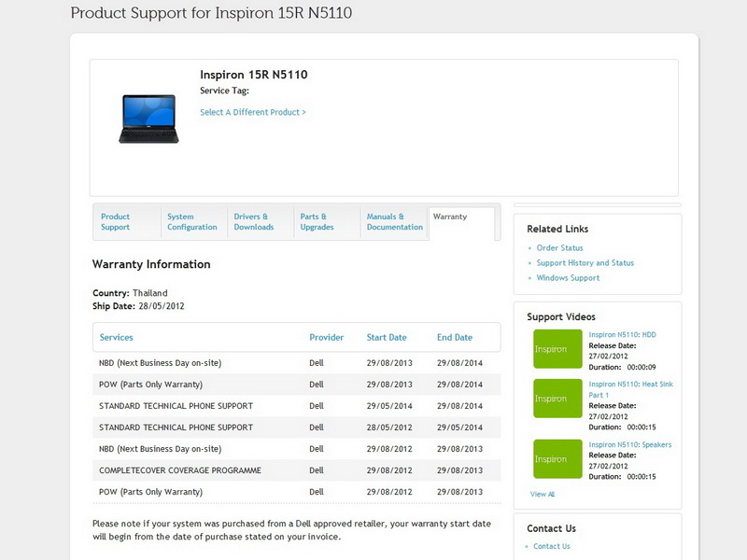Open the Manuals & Documentation tab

point(394,222)
